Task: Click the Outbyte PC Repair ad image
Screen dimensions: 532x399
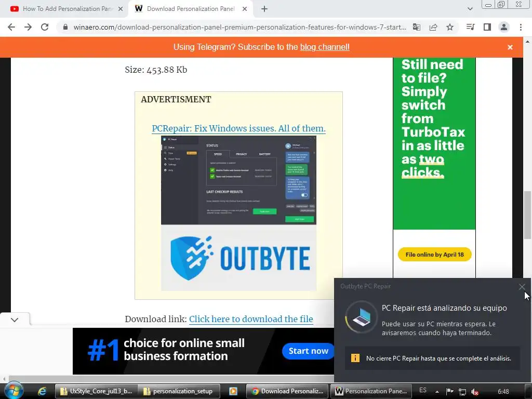Action: pyautogui.click(x=238, y=214)
